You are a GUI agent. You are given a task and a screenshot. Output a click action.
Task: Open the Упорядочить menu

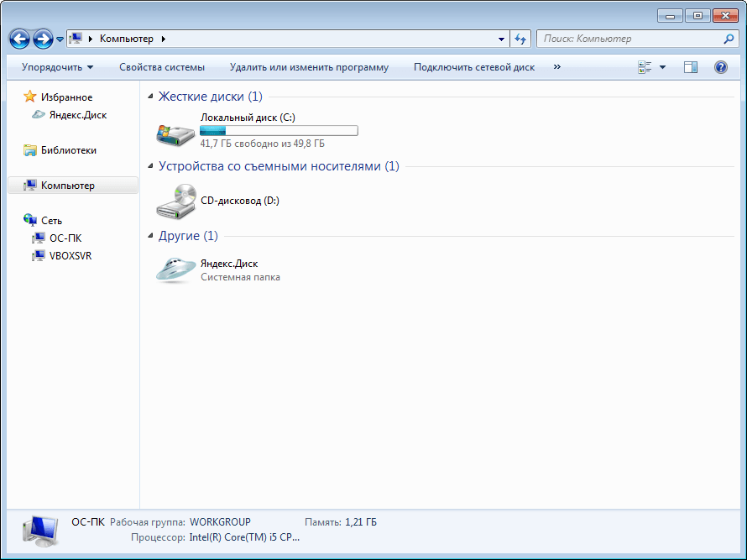57,67
